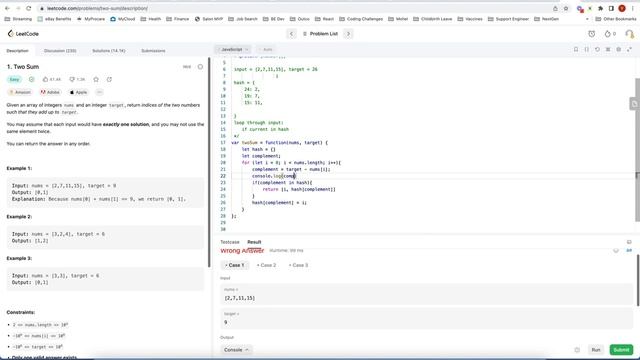Click the Two Sum problem title

click(x=23, y=67)
